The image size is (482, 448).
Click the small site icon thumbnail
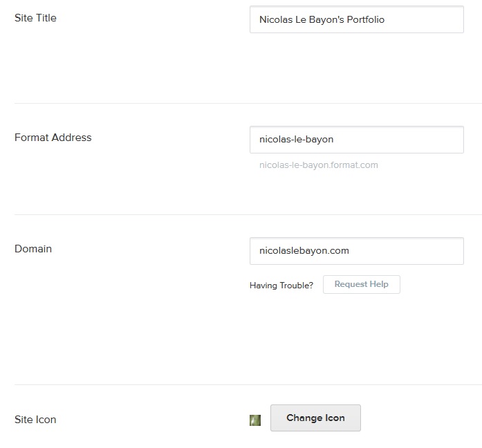click(255, 420)
